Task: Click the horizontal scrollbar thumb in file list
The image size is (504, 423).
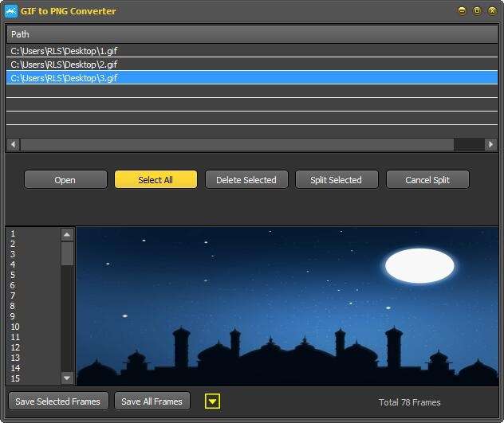Action: tap(237, 144)
